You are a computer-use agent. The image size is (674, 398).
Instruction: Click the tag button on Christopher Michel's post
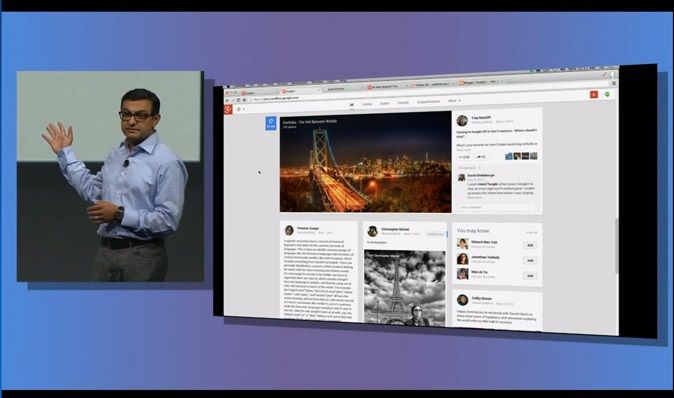(435, 234)
